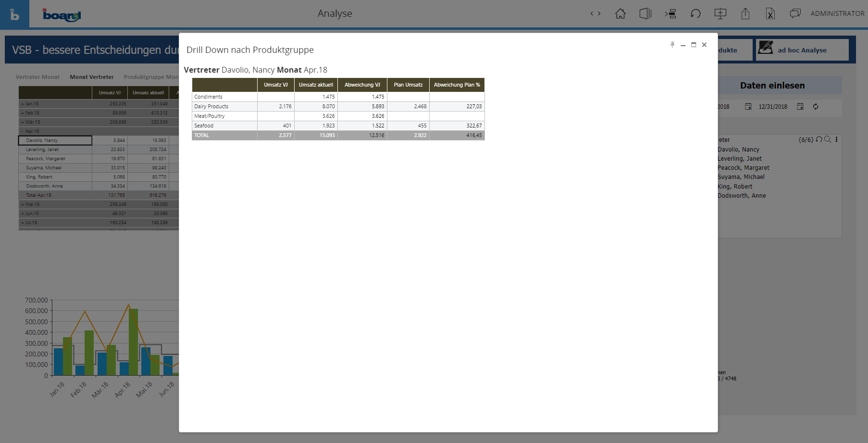
Task: Reset the Vertreter selector selection
Action: tap(819, 139)
